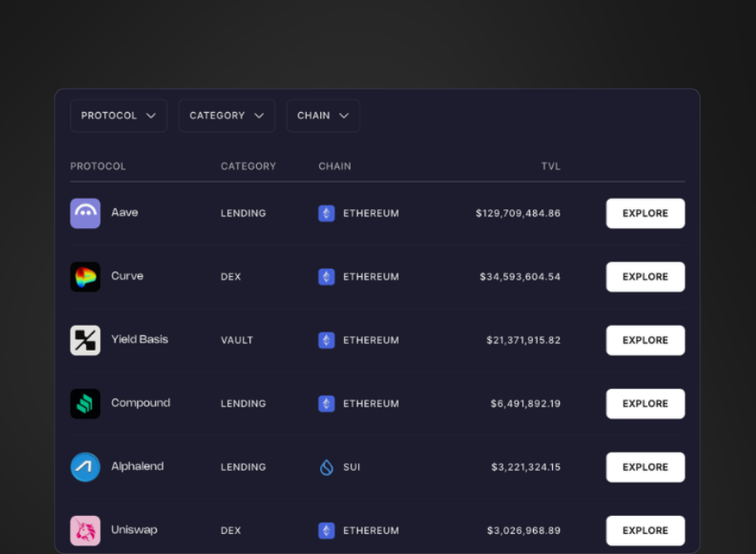Explore the Curve protocol
This screenshot has height=554, width=756.
pyautogui.click(x=645, y=277)
